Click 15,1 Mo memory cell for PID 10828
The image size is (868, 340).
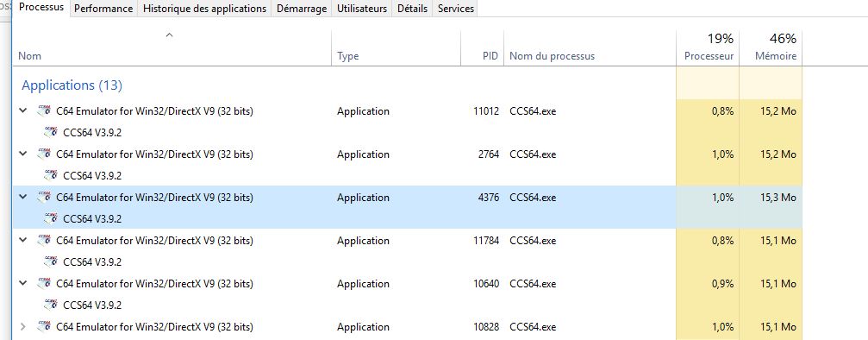pyautogui.click(x=777, y=327)
